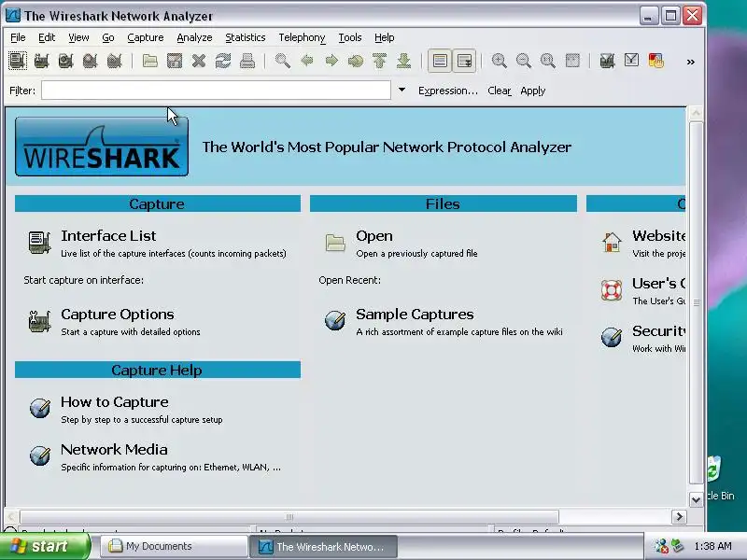Open the How to Capture guide

pos(114,402)
